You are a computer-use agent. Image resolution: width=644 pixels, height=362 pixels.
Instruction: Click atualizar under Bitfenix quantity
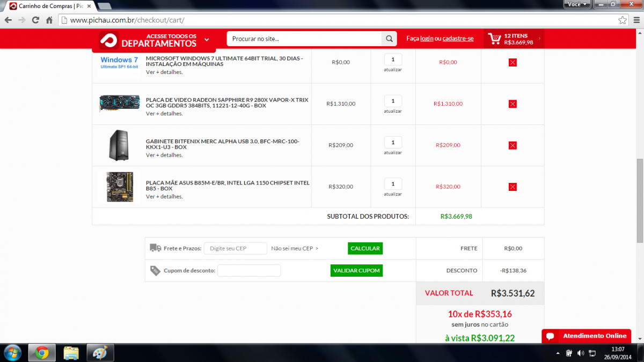393,153
